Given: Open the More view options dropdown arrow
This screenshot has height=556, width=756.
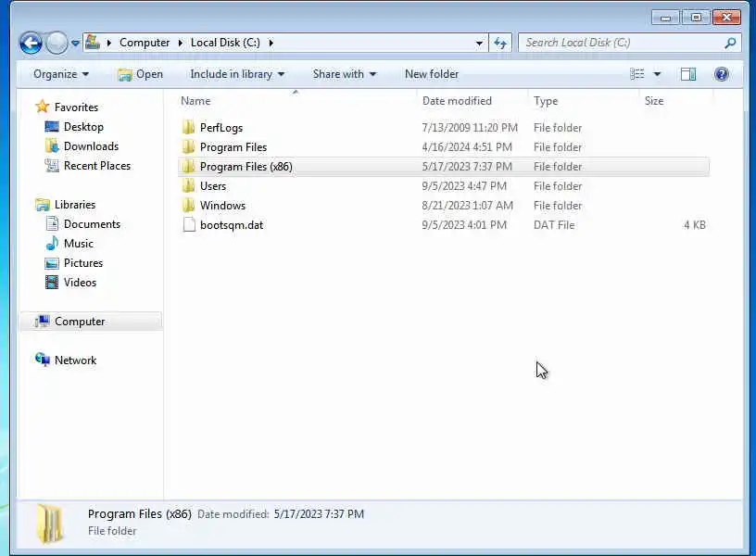Looking at the screenshot, I should tap(657, 74).
